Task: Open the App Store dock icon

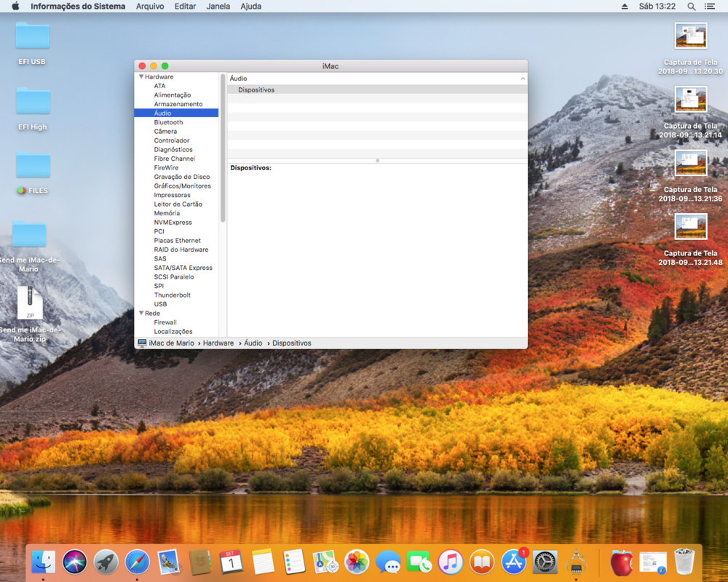Action: coord(514,562)
